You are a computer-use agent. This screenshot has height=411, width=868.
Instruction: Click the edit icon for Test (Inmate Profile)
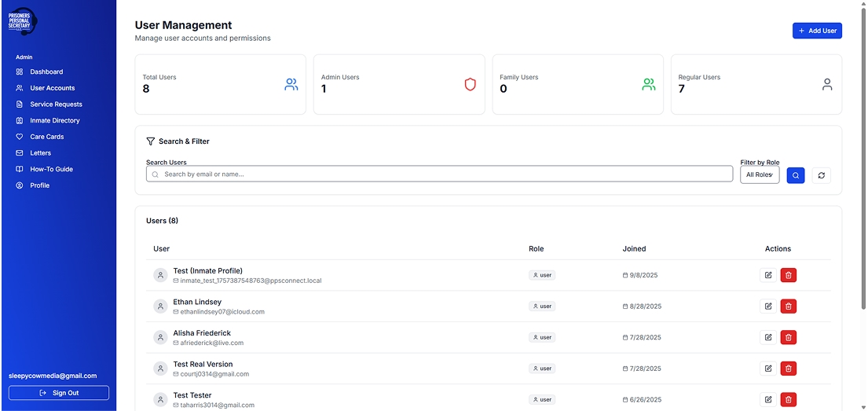(x=767, y=275)
